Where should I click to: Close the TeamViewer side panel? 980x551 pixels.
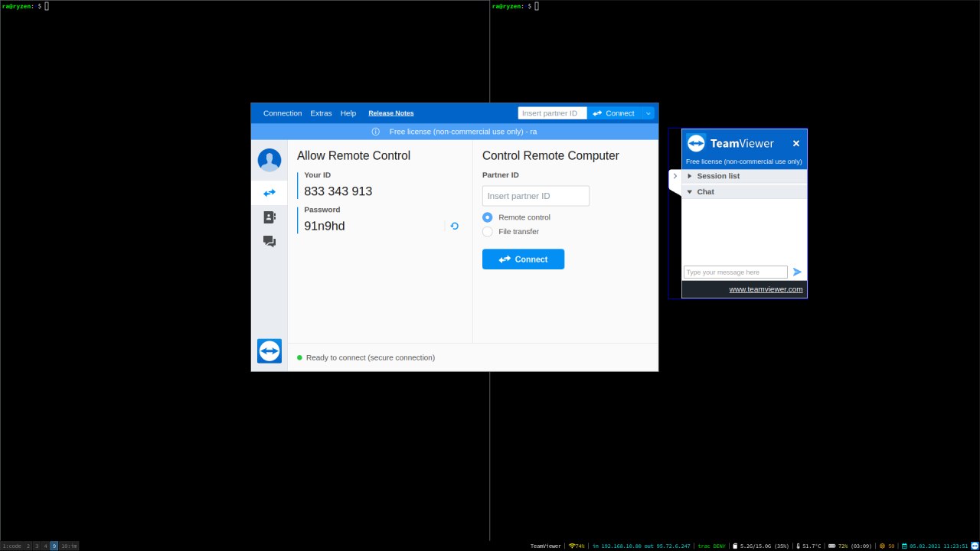tap(796, 143)
